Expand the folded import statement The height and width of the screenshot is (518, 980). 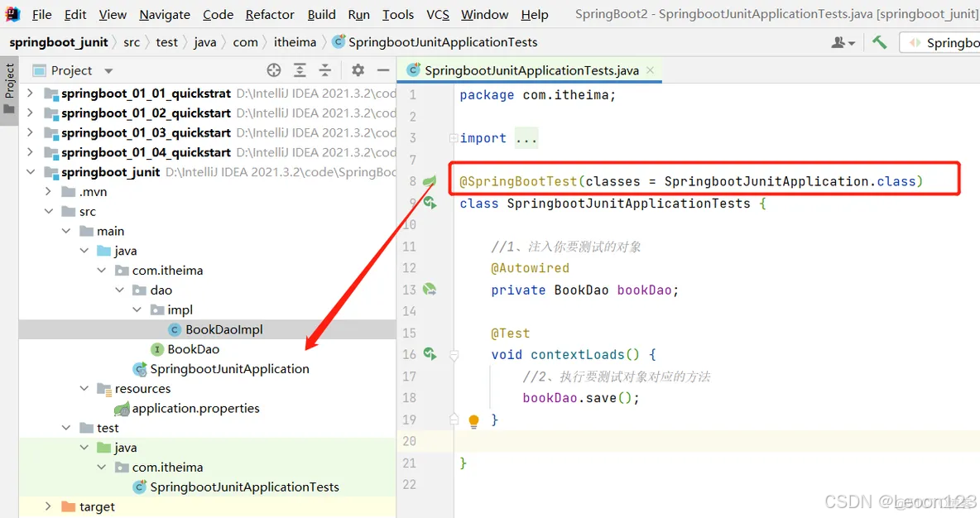[454, 138]
